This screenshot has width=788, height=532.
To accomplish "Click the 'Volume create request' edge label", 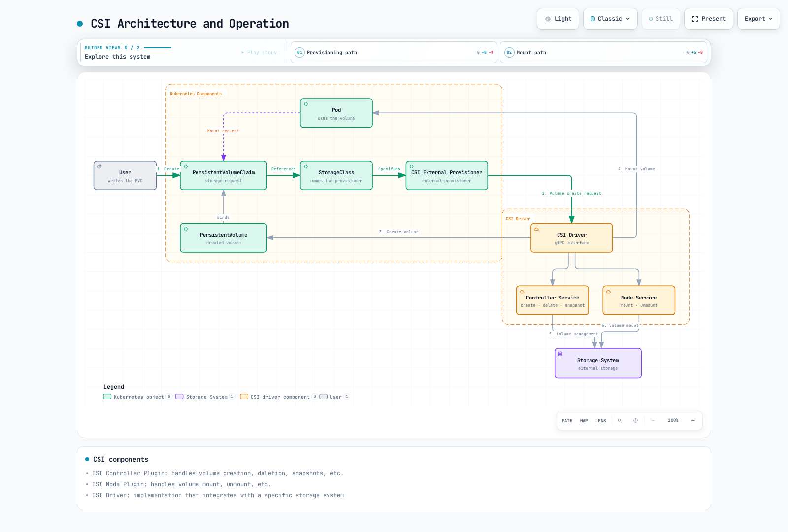I will tap(571, 194).
